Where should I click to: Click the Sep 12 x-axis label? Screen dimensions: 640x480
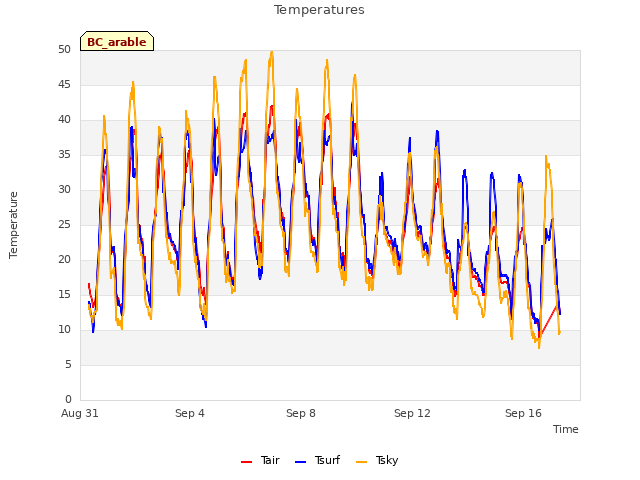click(412, 413)
